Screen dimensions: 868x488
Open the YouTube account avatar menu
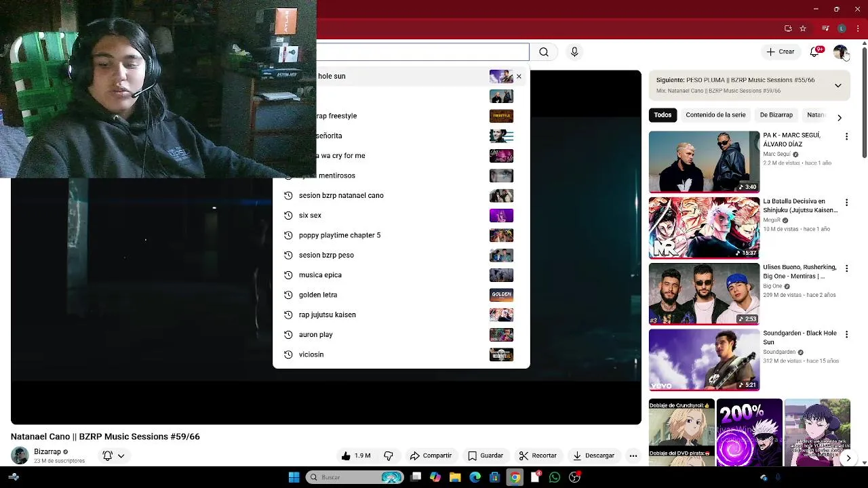pyautogui.click(x=840, y=52)
